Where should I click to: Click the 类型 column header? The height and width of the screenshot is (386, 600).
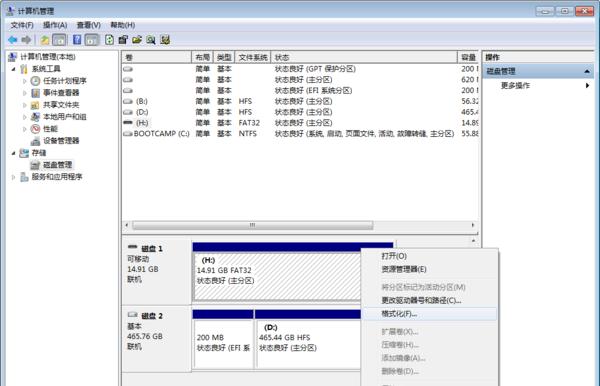pos(224,57)
